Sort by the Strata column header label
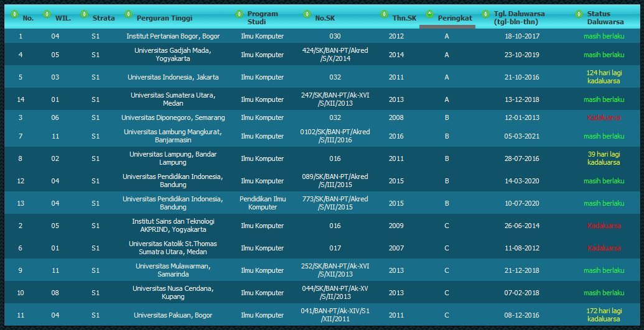Screen dimensions: 644x330 point(103,18)
